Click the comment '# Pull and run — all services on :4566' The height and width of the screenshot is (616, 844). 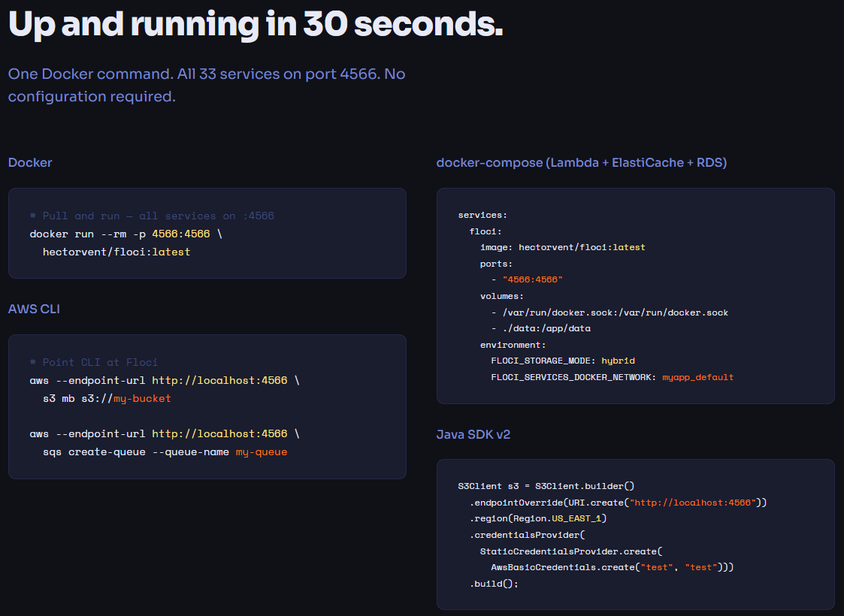click(x=152, y=216)
